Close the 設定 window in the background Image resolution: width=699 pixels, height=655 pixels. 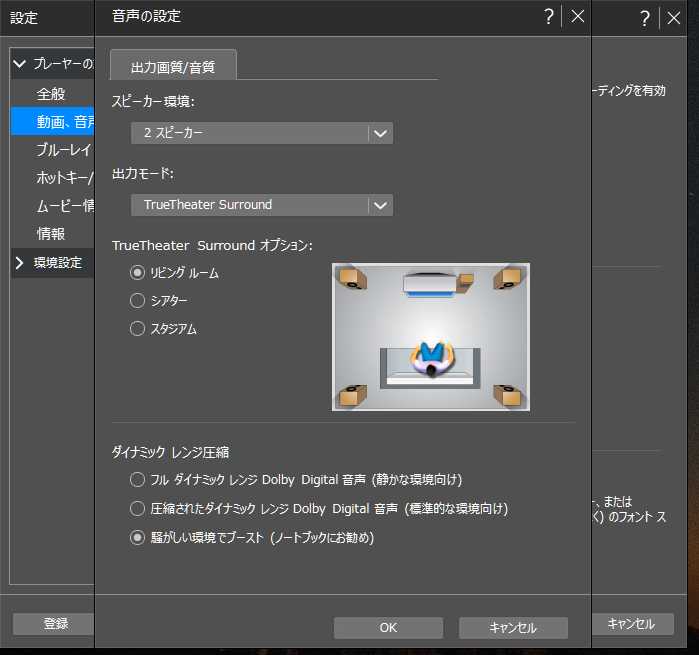point(674,18)
